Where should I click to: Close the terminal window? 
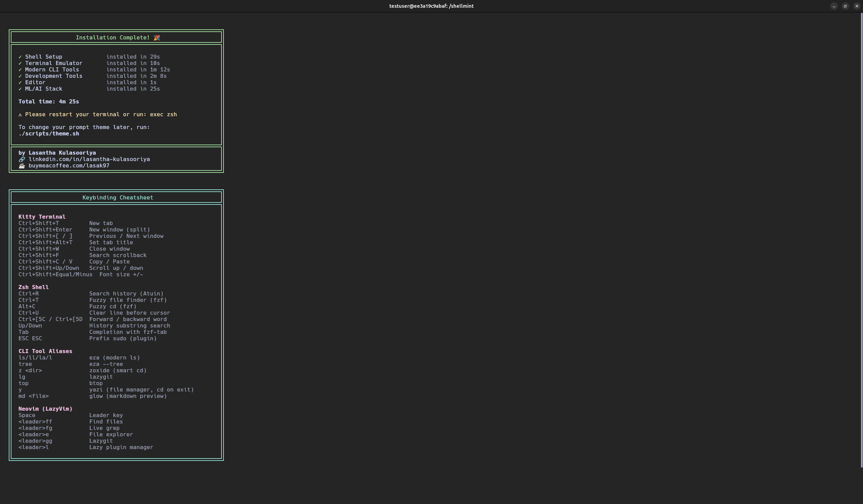coord(857,6)
